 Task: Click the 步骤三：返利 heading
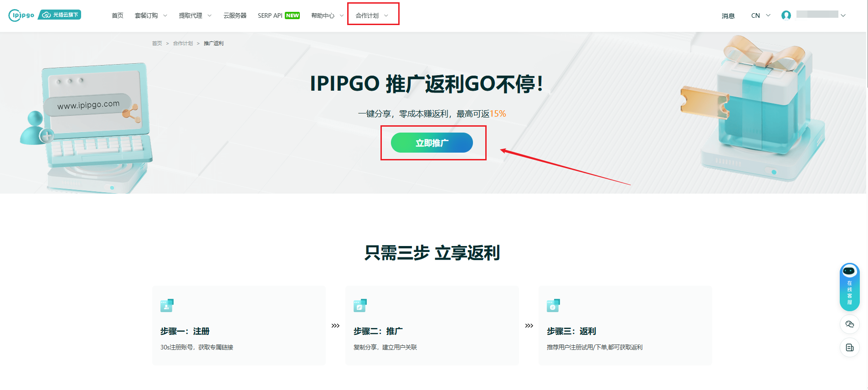click(571, 331)
